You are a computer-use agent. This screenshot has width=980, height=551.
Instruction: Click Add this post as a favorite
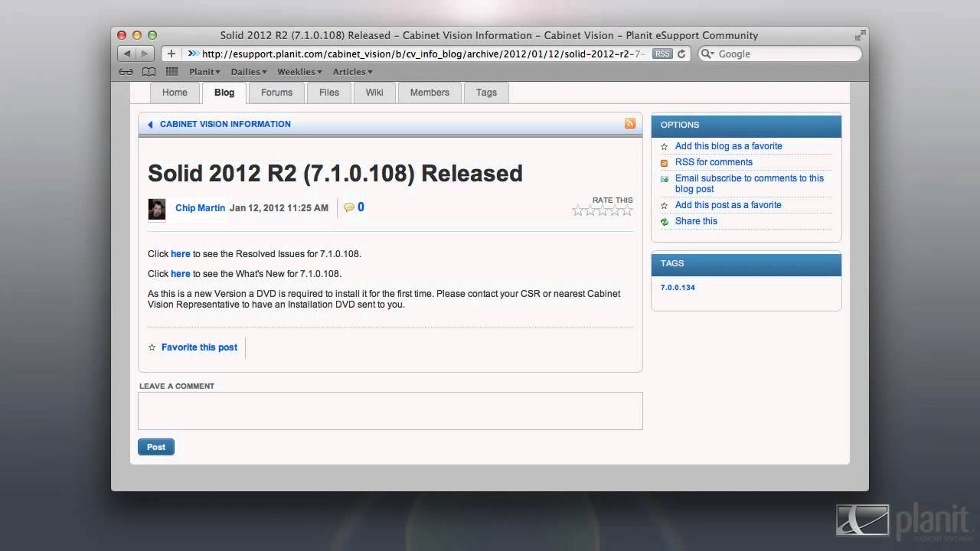(728, 205)
